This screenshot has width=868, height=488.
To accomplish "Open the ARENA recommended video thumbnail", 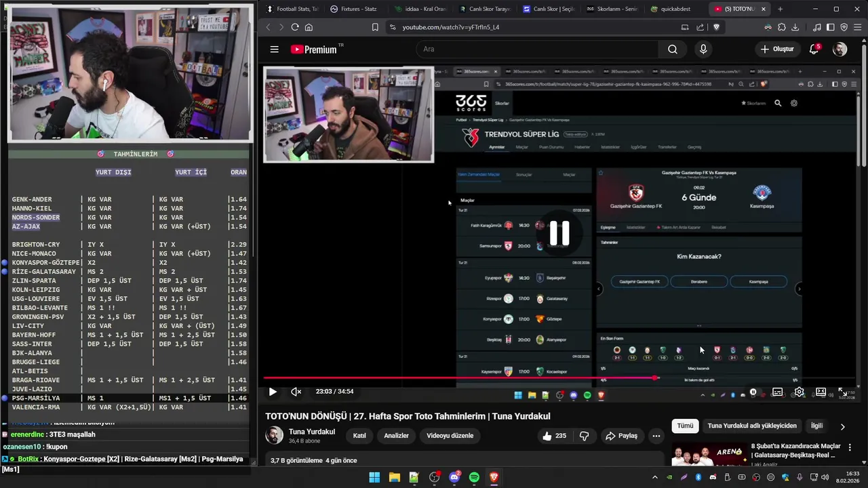I will pyautogui.click(x=709, y=455).
